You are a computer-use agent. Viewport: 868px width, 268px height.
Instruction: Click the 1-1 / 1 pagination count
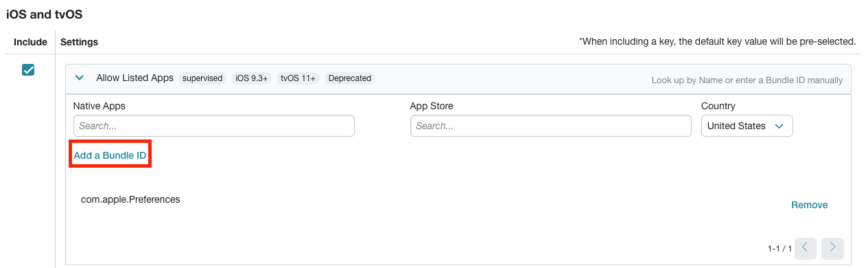point(780,248)
